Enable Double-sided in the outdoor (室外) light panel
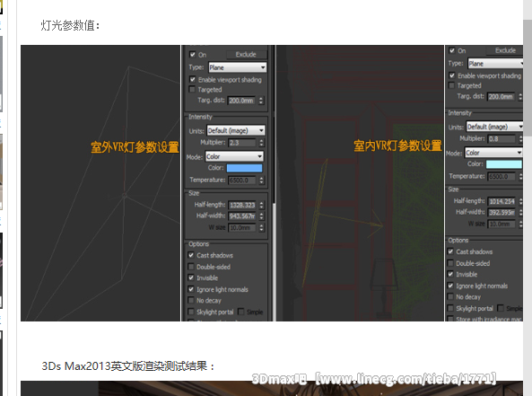The width and height of the screenshot is (532, 396). click(x=191, y=267)
